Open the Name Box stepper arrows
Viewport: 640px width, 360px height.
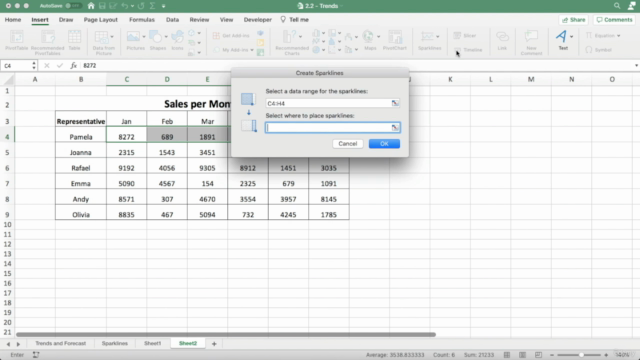click(34, 65)
